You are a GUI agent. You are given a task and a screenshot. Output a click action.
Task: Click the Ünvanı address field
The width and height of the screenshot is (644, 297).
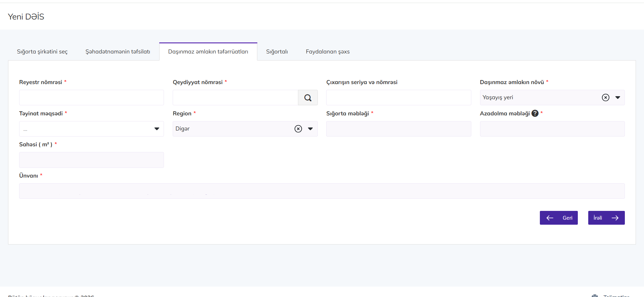321,191
